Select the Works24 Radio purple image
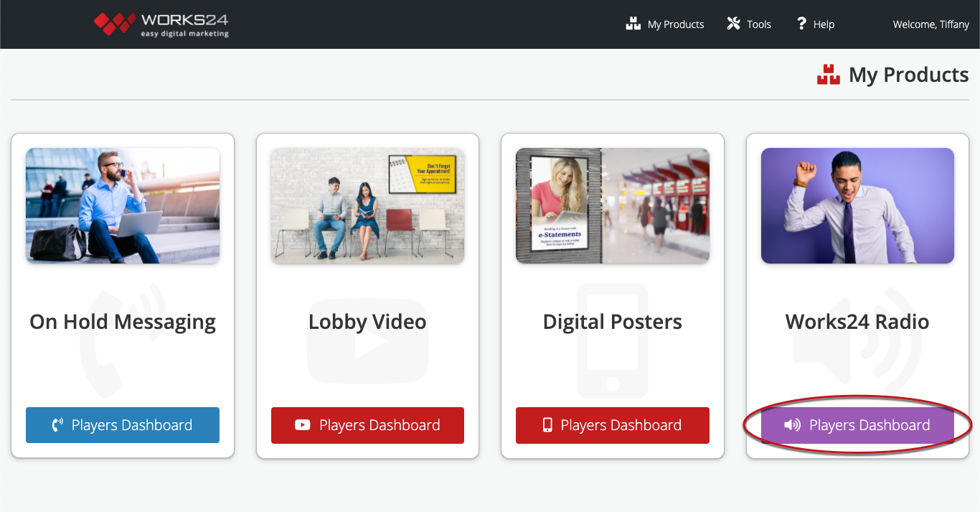Viewport: 980px width, 512px height. click(x=857, y=205)
